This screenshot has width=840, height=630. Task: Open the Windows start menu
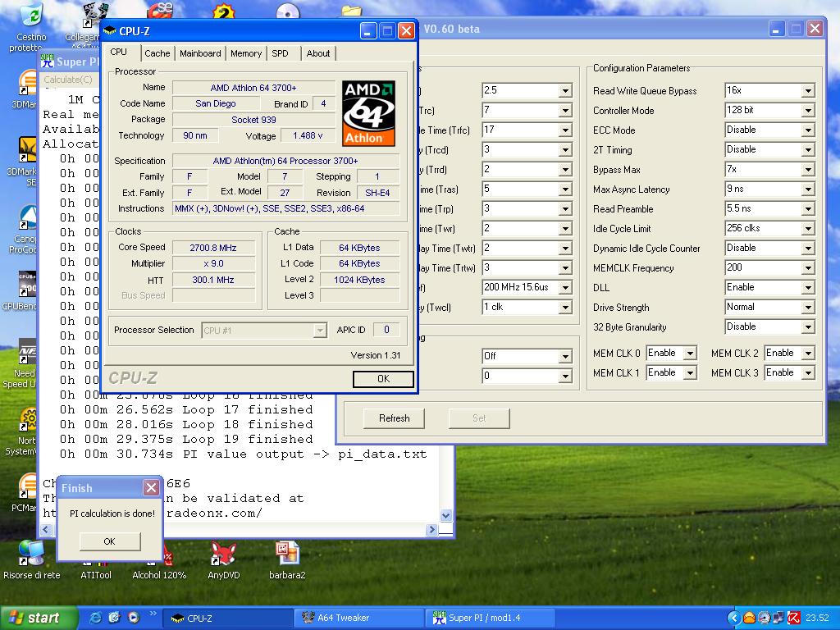point(38,618)
